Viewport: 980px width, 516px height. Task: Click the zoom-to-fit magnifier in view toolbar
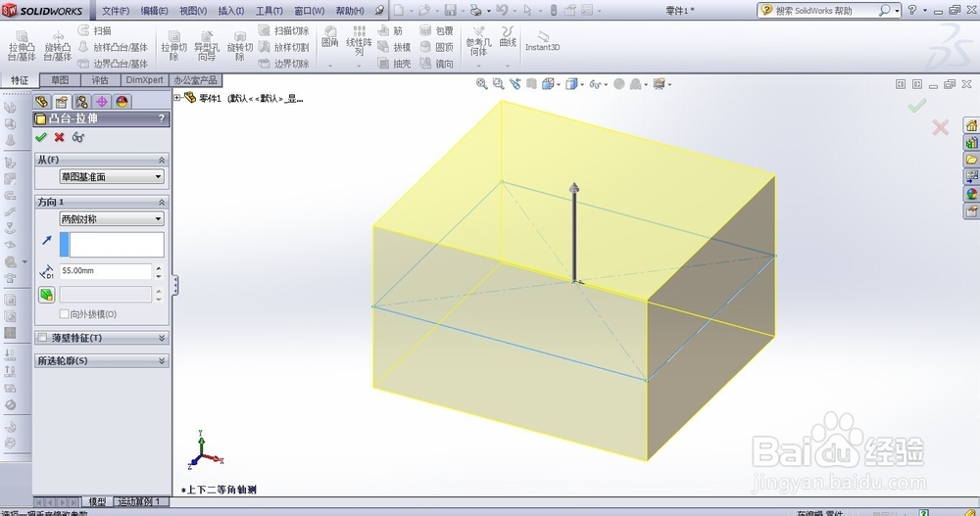[481, 83]
